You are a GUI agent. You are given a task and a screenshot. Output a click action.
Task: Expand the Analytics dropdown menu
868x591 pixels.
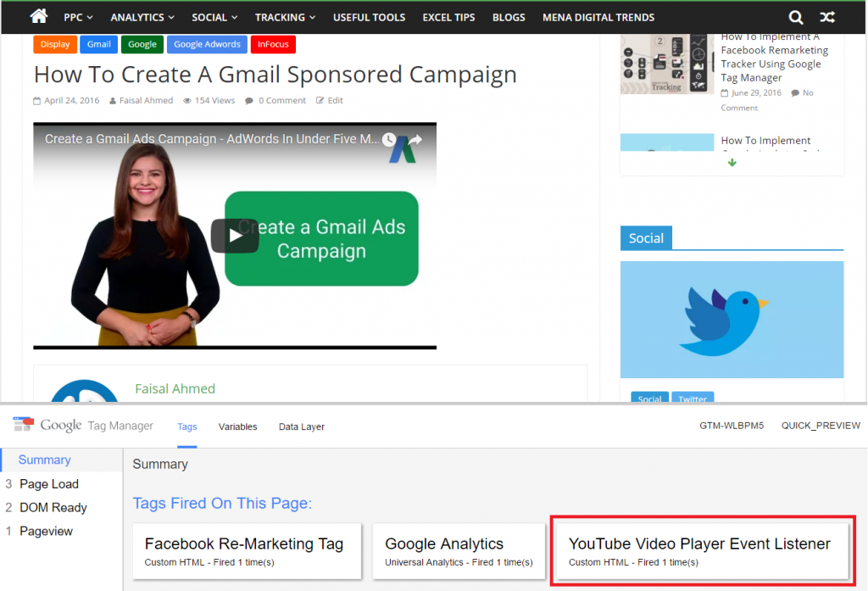[x=142, y=17]
